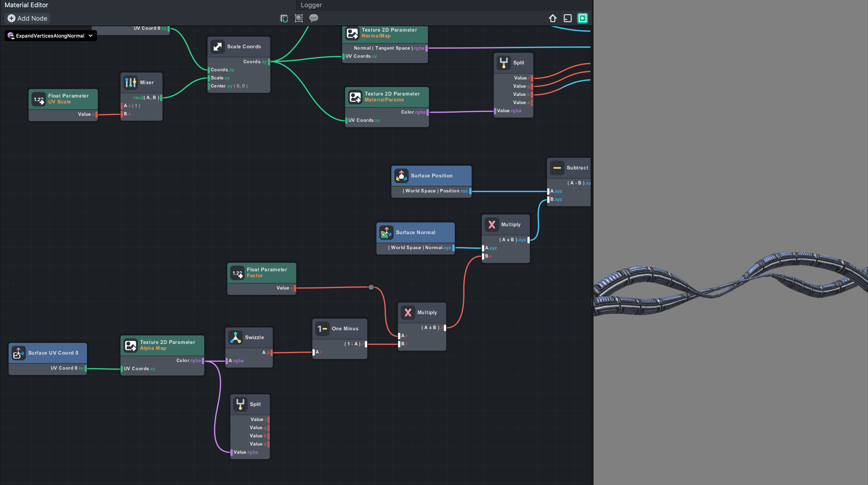Click the Add Node button
Viewport: 868px width, 485px height.
[28, 19]
